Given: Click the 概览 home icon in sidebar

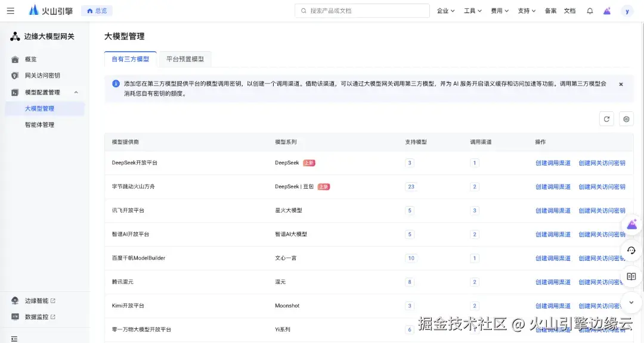Looking at the screenshot, I should click(15, 60).
